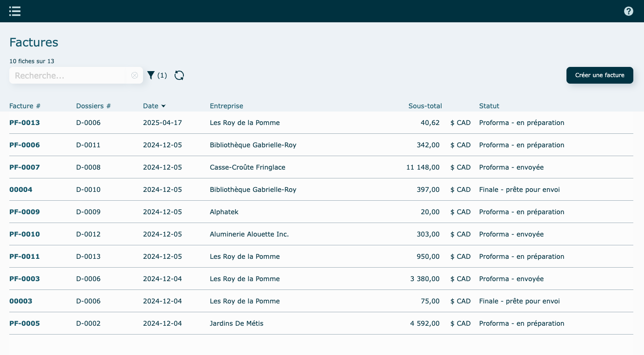Image resolution: width=644 pixels, height=355 pixels.
Task: Click the help question mark icon
Action: pyautogui.click(x=628, y=11)
